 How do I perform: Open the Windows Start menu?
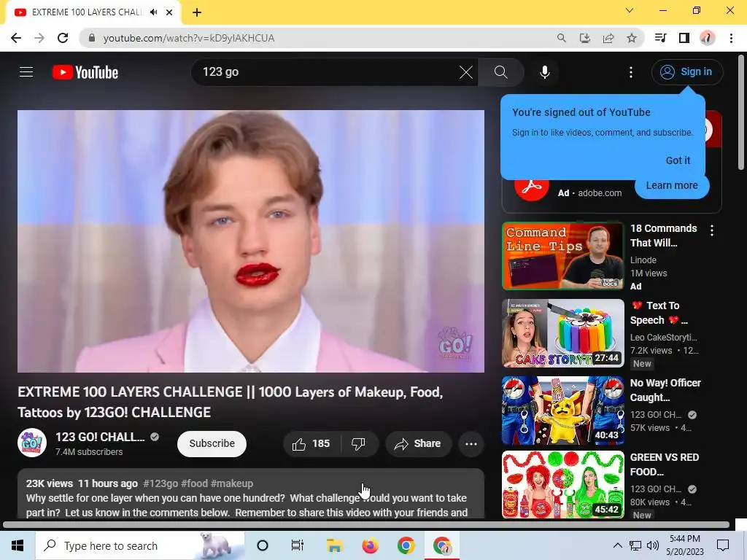(x=18, y=545)
